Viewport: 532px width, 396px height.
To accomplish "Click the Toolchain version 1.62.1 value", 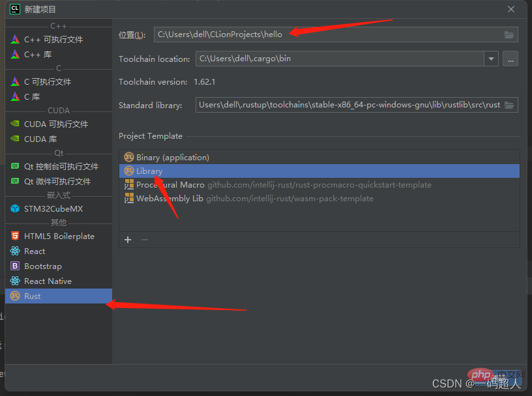I will click(205, 82).
